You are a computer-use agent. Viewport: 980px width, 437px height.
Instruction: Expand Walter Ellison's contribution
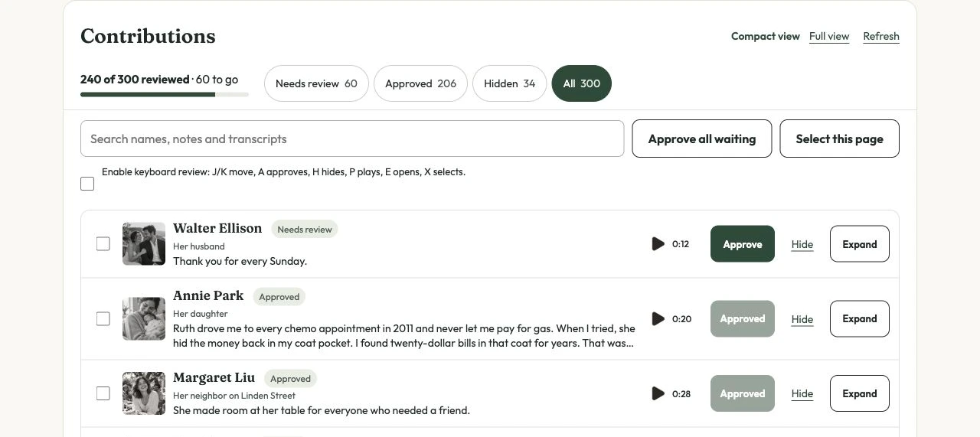click(x=860, y=244)
